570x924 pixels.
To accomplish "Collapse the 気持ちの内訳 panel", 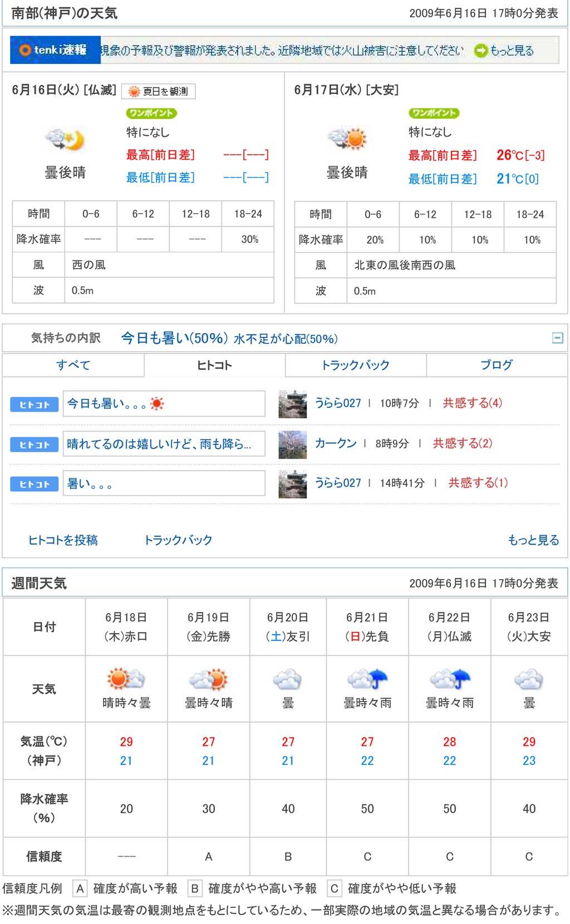I will tap(557, 338).
